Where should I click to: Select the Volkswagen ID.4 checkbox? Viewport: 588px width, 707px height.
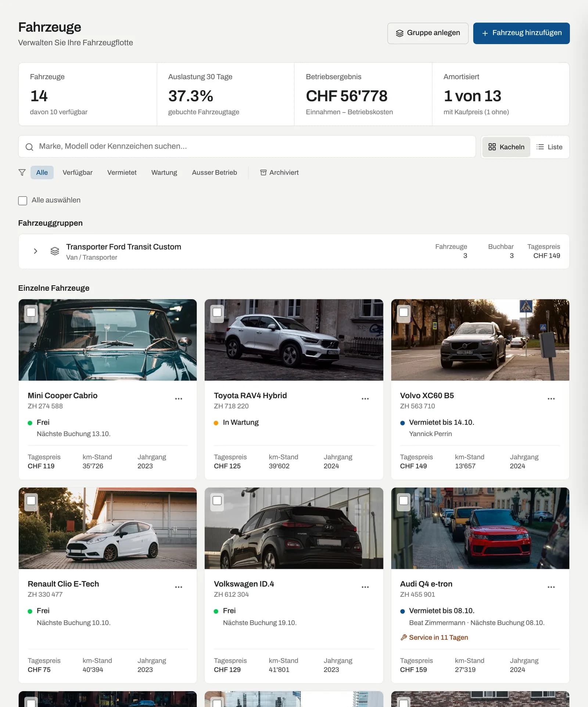[217, 500]
